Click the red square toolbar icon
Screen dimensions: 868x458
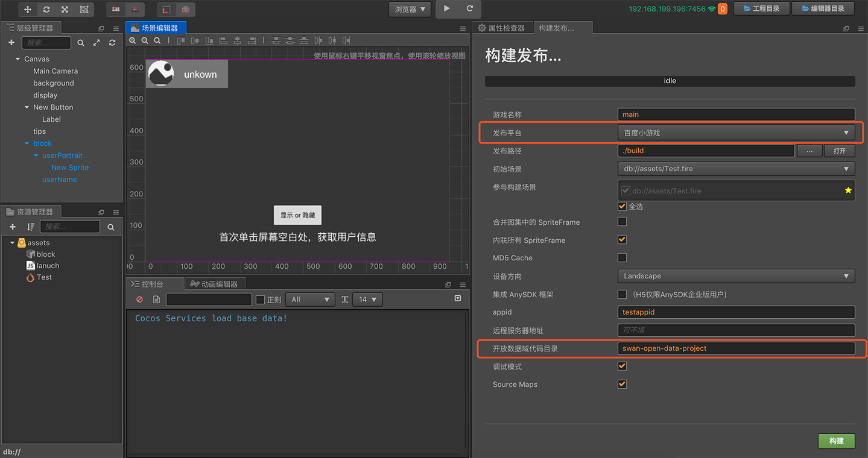click(x=167, y=10)
